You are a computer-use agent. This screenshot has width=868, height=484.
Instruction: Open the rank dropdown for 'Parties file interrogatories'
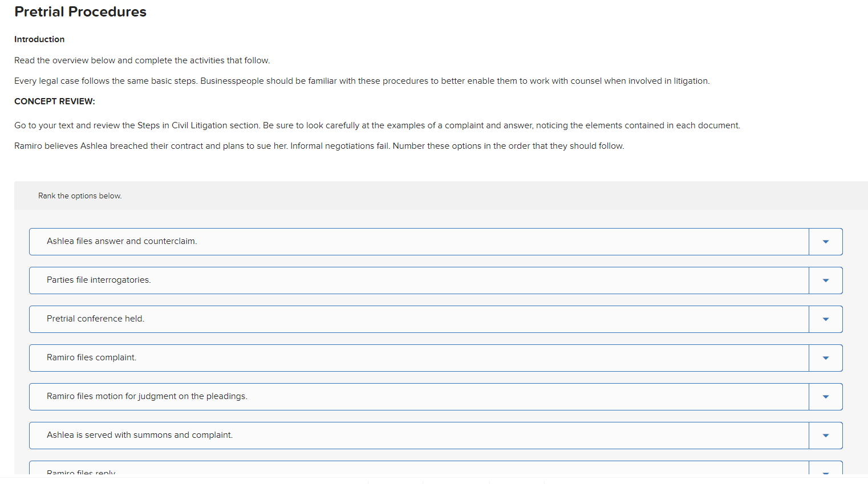(x=825, y=280)
